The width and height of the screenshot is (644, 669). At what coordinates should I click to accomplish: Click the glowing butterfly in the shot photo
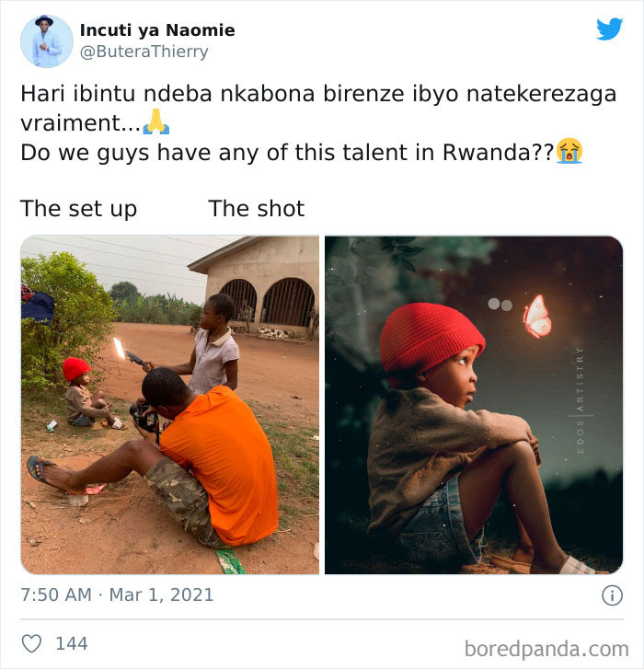[x=536, y=316]
